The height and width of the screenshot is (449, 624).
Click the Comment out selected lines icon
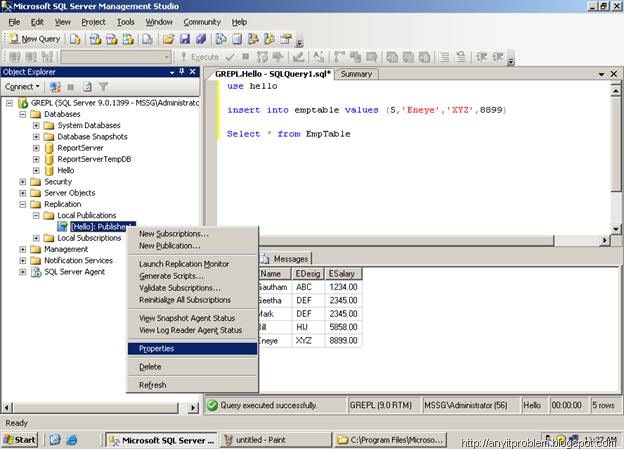click(x=445, y=57)
